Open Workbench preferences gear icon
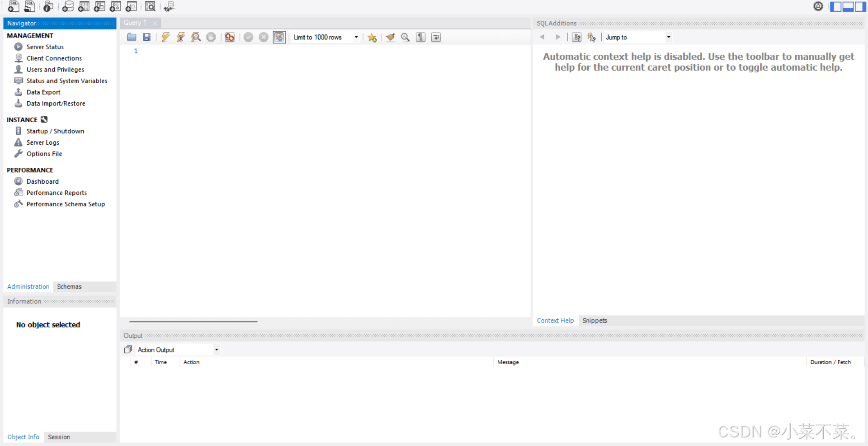 point(818,6)
